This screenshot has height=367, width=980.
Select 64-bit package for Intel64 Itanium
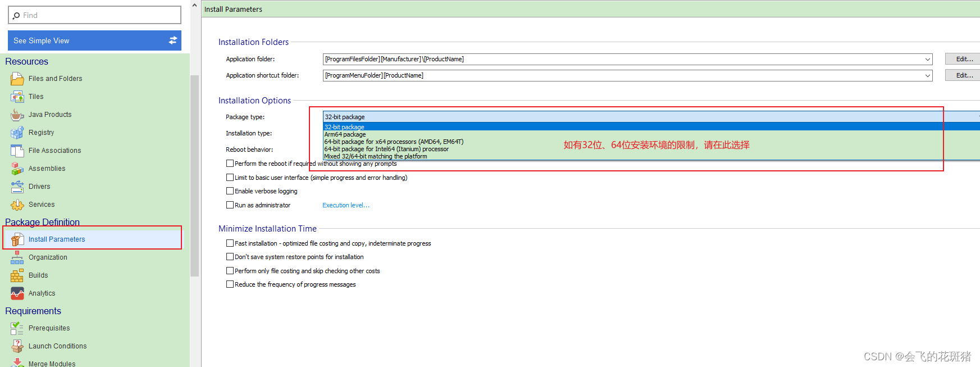[651, 149]
